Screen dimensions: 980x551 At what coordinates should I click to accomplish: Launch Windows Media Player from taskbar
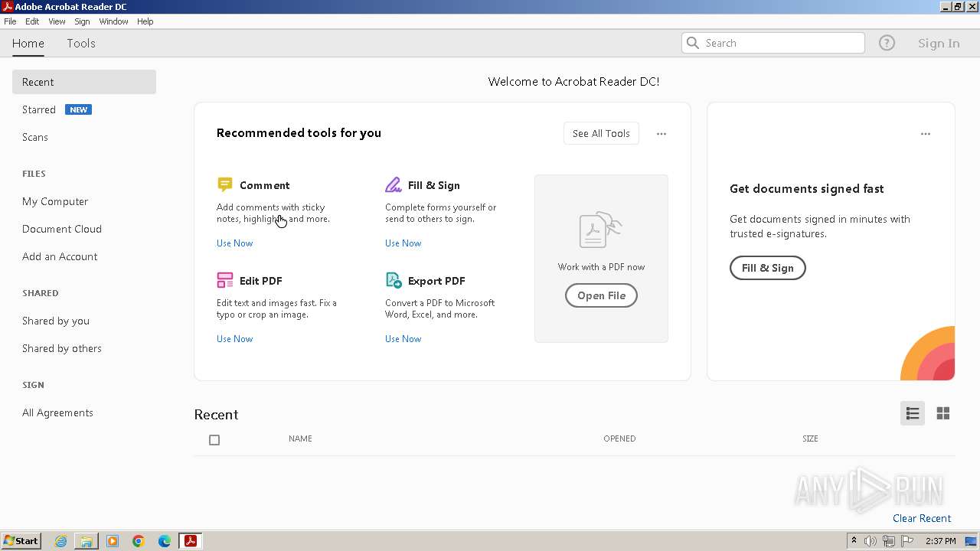113,541
